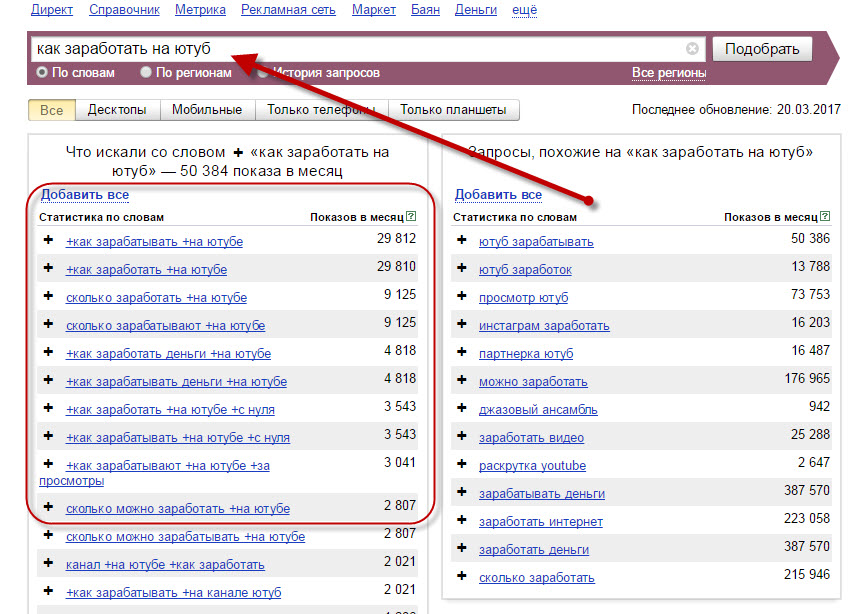Plus icon for 'канал +на ютубе +как заработать'
The image size is (856, 614).
[x=49, y=563]
